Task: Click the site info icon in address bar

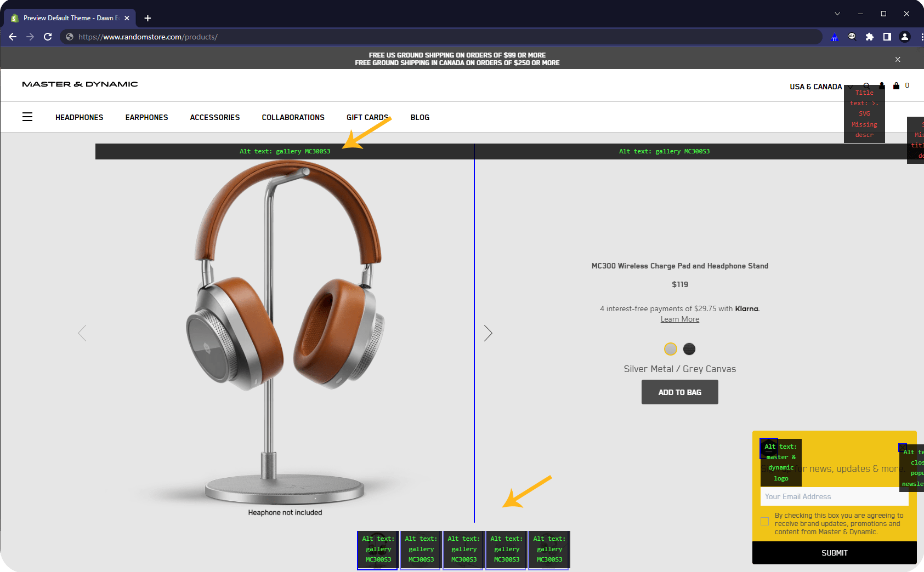Action: pos(70,37)
